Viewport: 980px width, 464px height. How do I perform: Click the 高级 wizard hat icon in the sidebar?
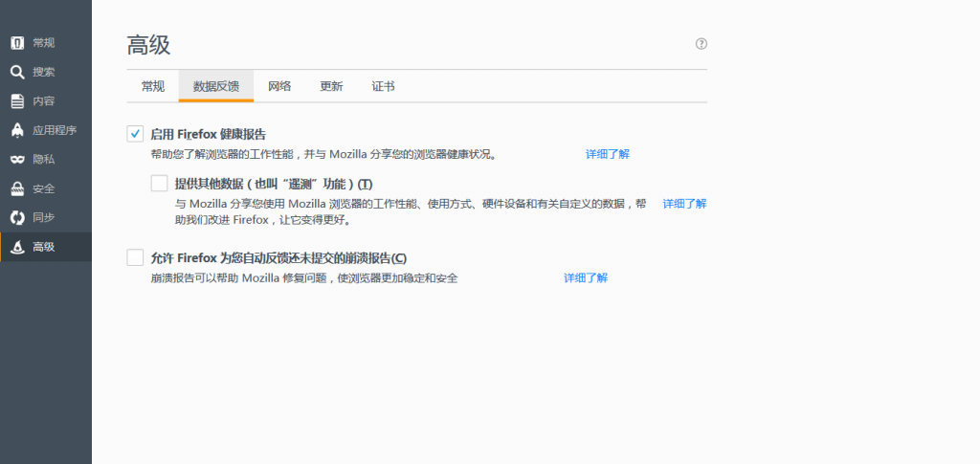pos(17,247)
